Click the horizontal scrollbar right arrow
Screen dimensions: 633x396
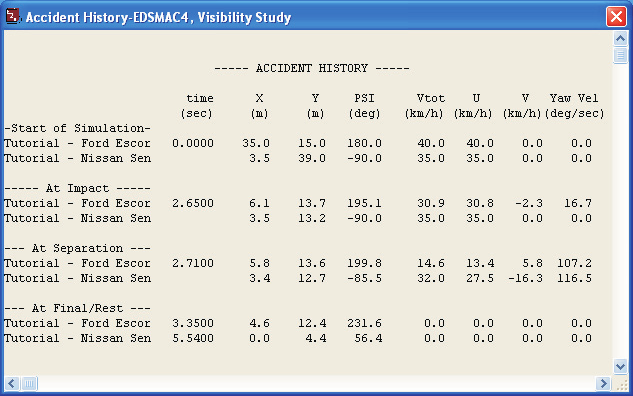click(603, 383)
